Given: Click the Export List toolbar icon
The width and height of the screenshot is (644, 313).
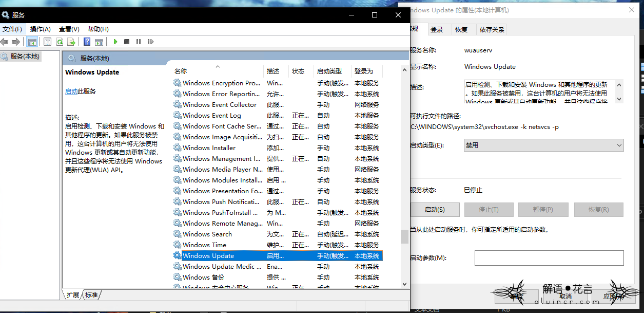Looking at the screenshot, I should [x=71, y=42].
